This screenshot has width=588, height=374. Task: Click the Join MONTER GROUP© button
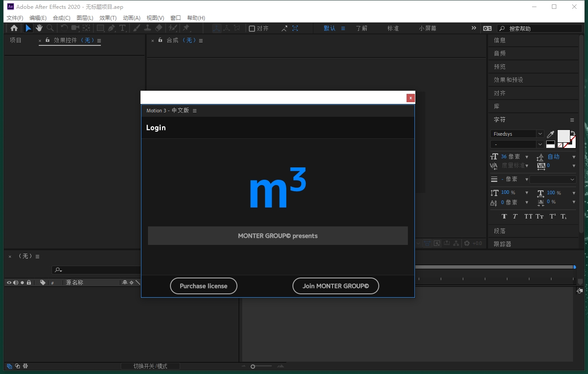click(336, 286)
